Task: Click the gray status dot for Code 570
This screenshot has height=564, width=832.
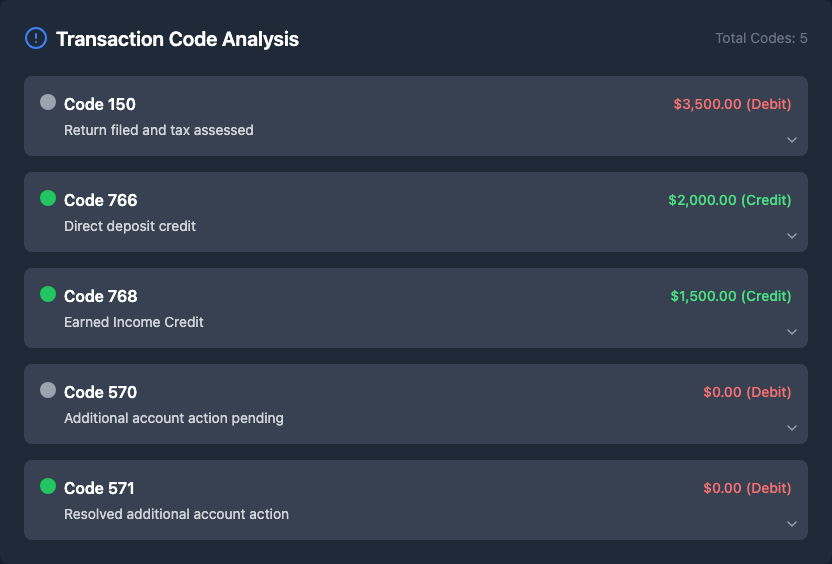Action: click(48, 390)
